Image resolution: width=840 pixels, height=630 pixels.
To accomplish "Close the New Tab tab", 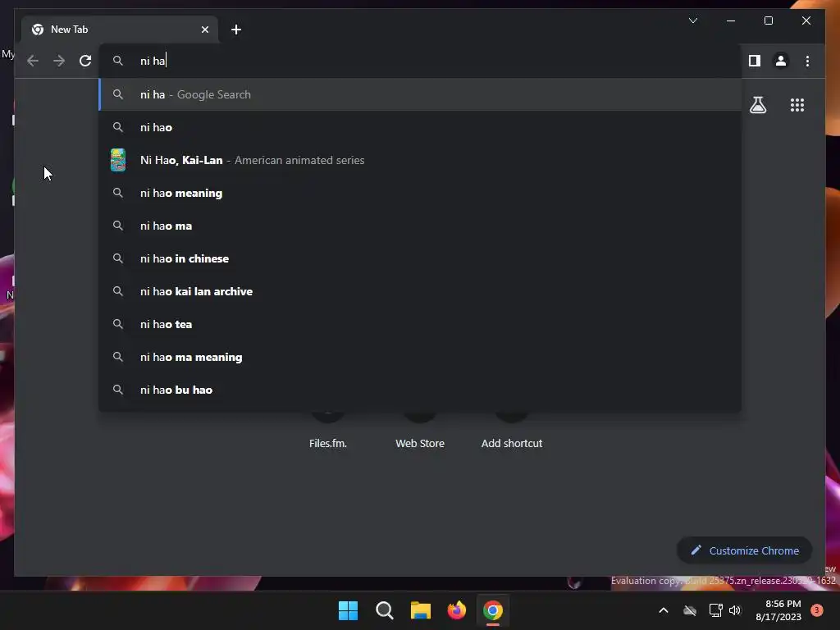I will (204, 30).
